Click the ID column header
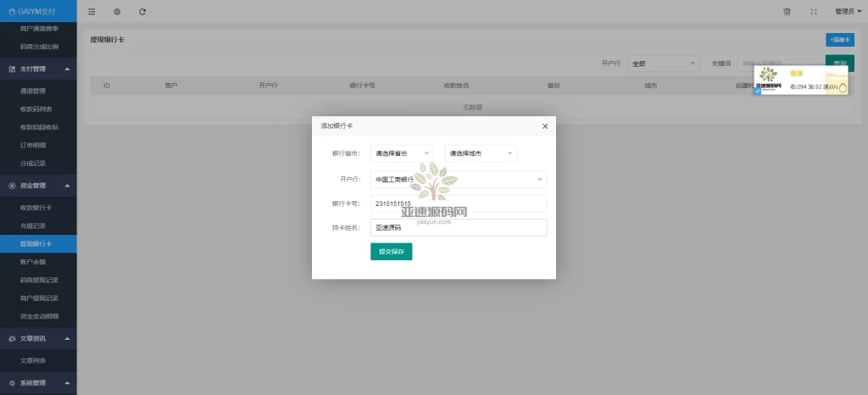868x395 pixels. (106, 86)
